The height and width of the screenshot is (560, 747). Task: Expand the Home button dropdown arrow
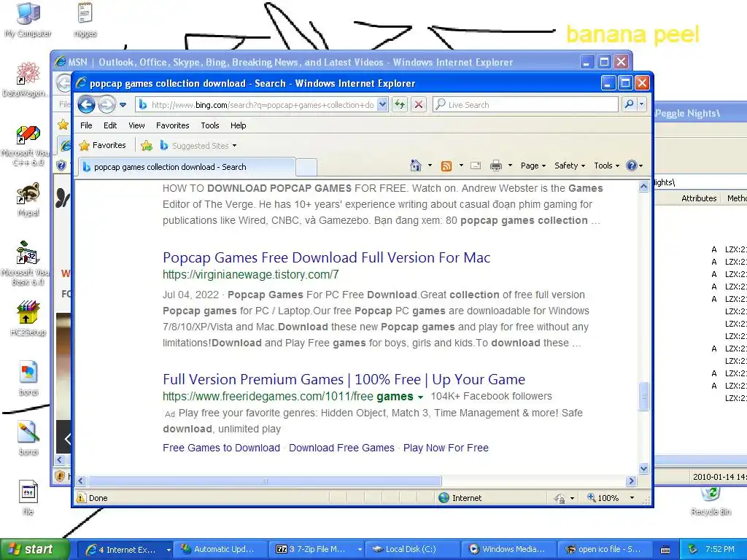pyautogui.click(x=430, y=166)
